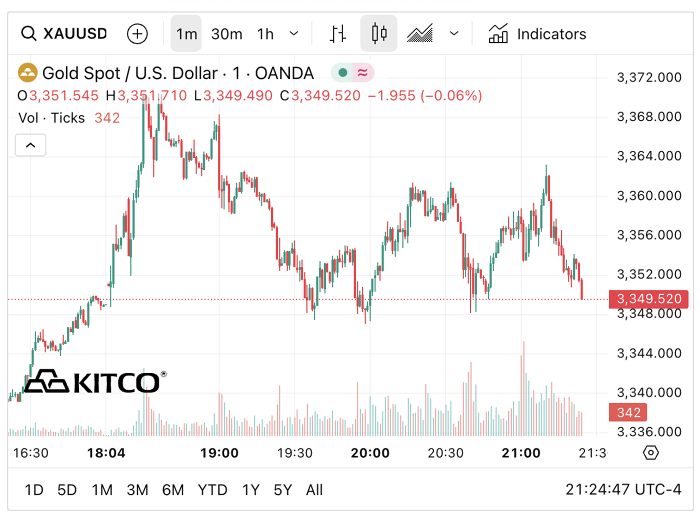This screenshot has height=518, width=700.
Task: Set the date range to 5D
Action: pos(67,490)
